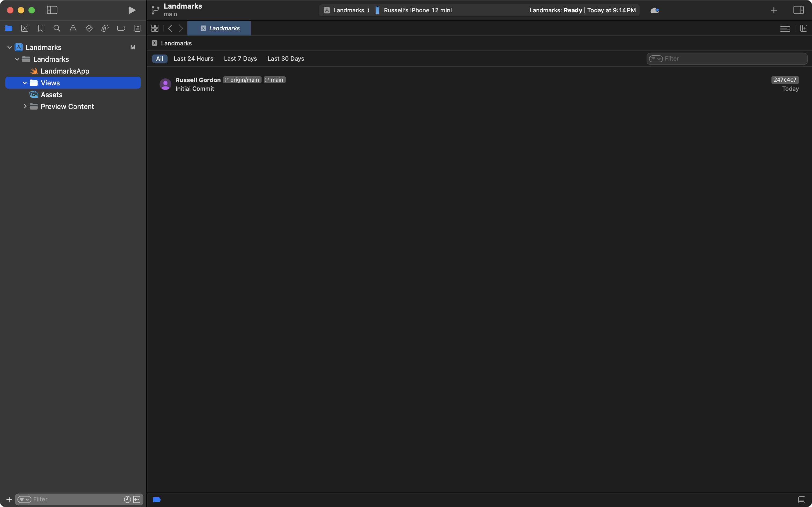The width and height of the screenshot is (812, 507).
Task: Open the Find navigator
Action: click(57, 28)
